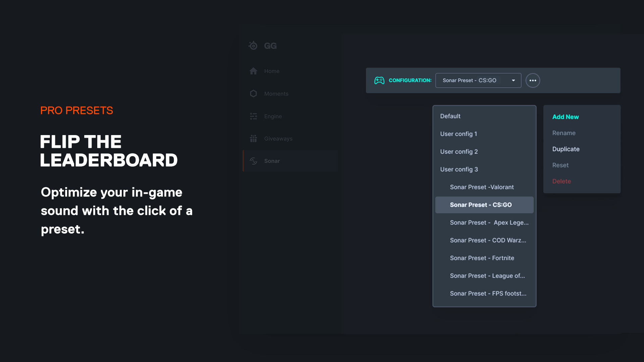Image resolution: width=644 pixels, height=362 pixels.
Task: Click Add New in the options menu
Action: (566, 117)
